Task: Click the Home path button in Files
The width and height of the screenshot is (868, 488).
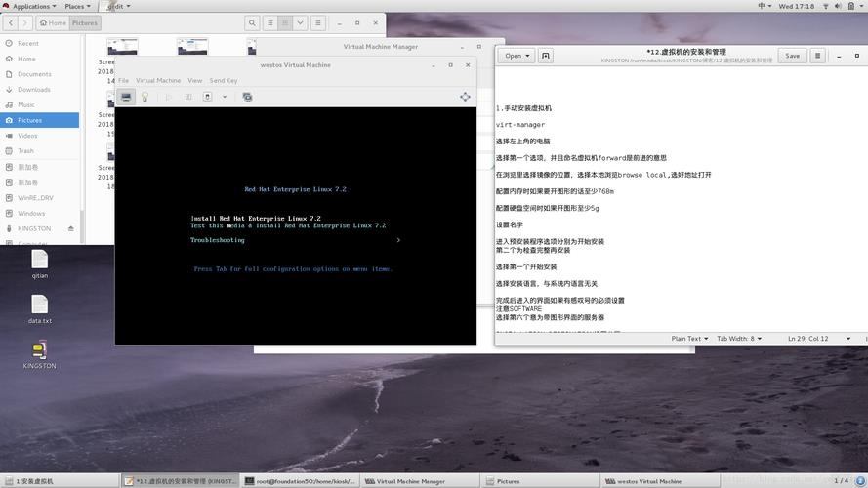Action: (53, 22)
